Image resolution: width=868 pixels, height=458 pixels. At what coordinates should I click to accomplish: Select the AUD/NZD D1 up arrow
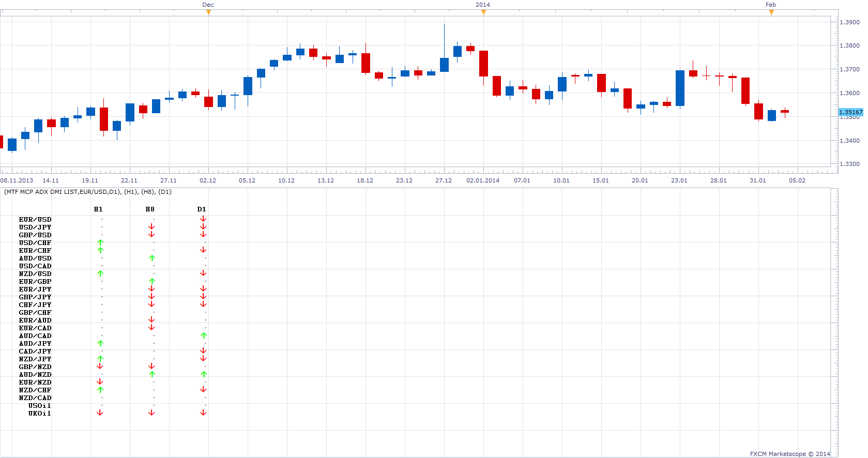(204, 374)
